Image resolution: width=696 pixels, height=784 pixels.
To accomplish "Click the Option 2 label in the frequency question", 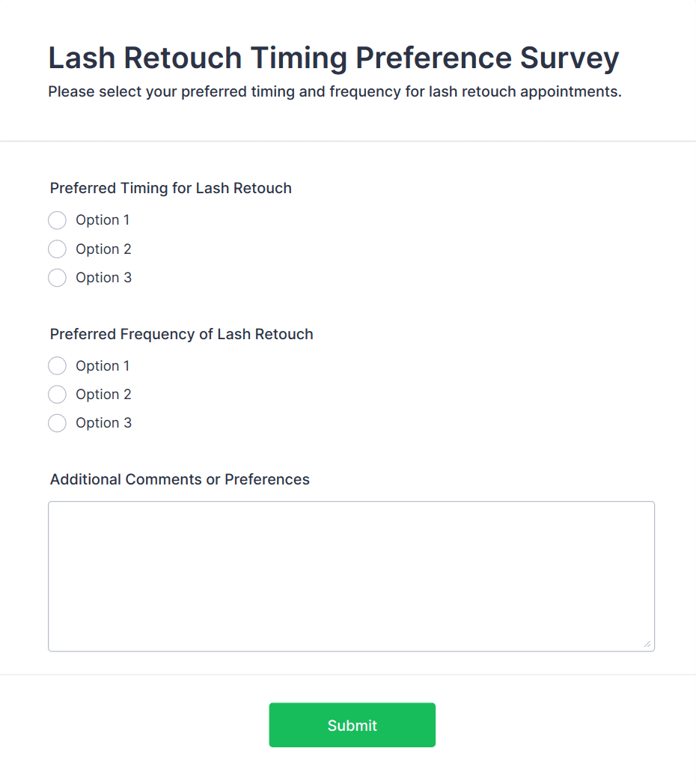I will [x=103, y=394].
